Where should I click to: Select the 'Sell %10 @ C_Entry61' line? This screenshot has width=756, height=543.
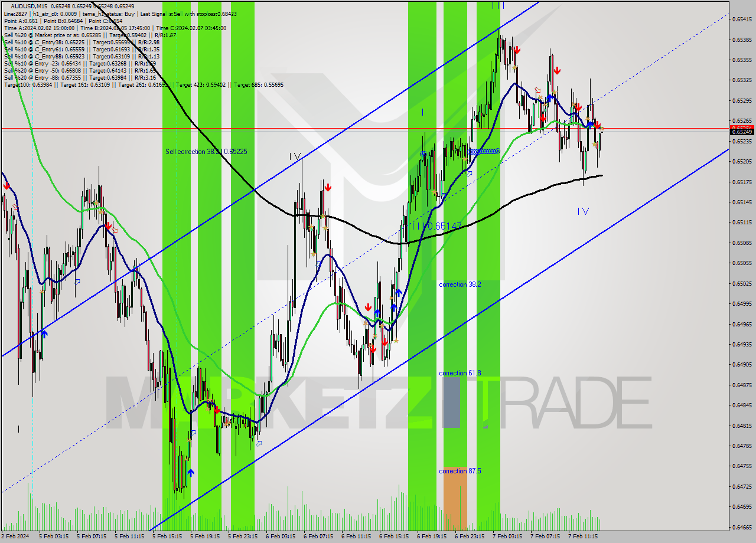point(82,49)
